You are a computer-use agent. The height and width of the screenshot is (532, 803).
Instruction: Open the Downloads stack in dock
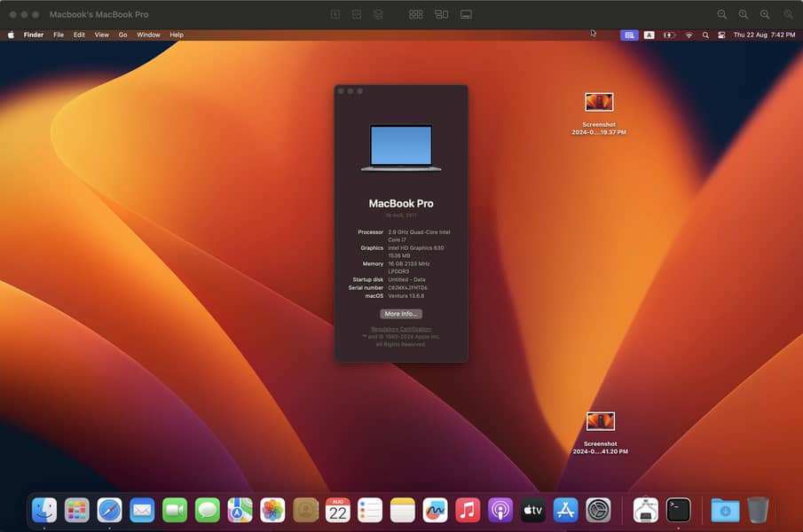(x=725, y=510)
